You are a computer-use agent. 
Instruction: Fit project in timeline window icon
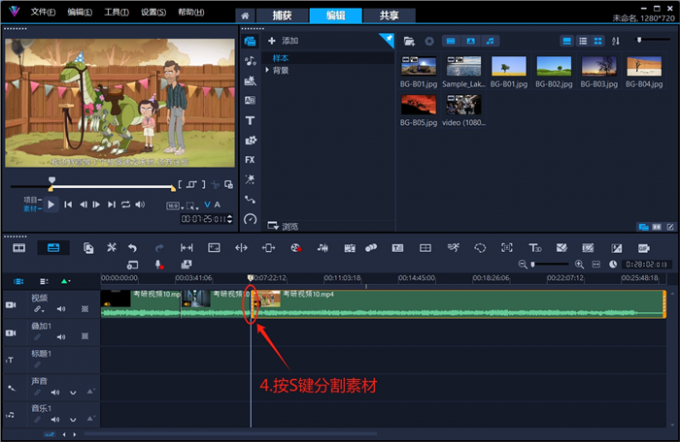[596, 264]
